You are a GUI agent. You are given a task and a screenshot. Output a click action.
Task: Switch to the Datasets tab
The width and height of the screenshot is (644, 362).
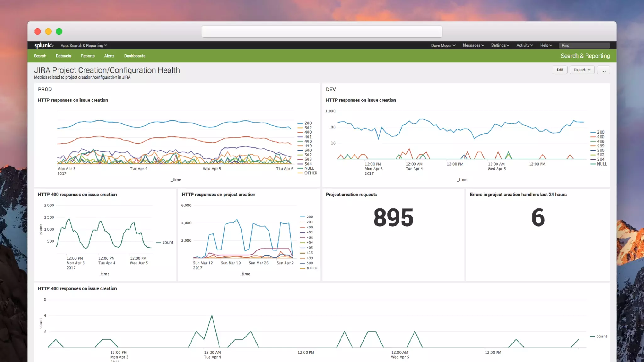[x=64, y=56]
